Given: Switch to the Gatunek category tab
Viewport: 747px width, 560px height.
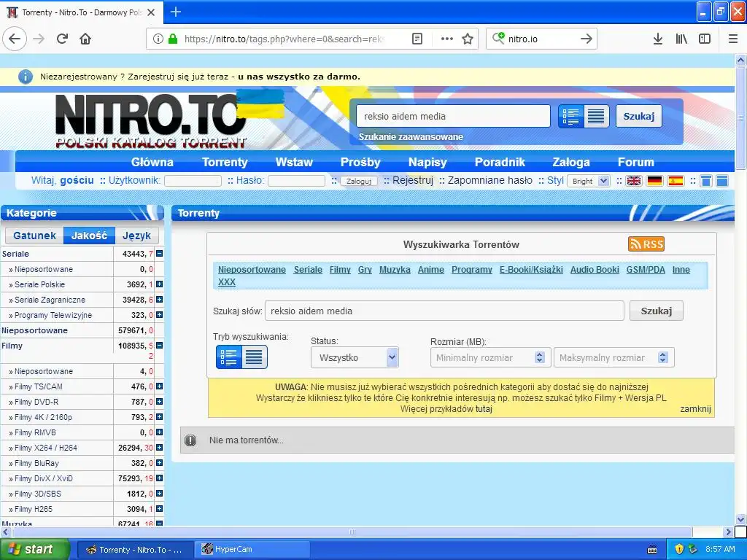Looking at the screenshot, I should coord(34,236).
